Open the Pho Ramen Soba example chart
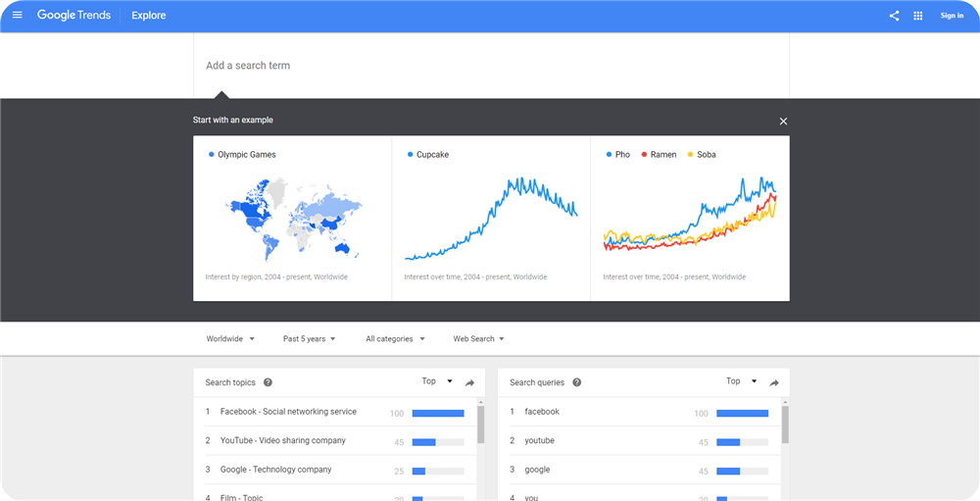The height and width of the screenshot is (501, 980). (690, 219)
